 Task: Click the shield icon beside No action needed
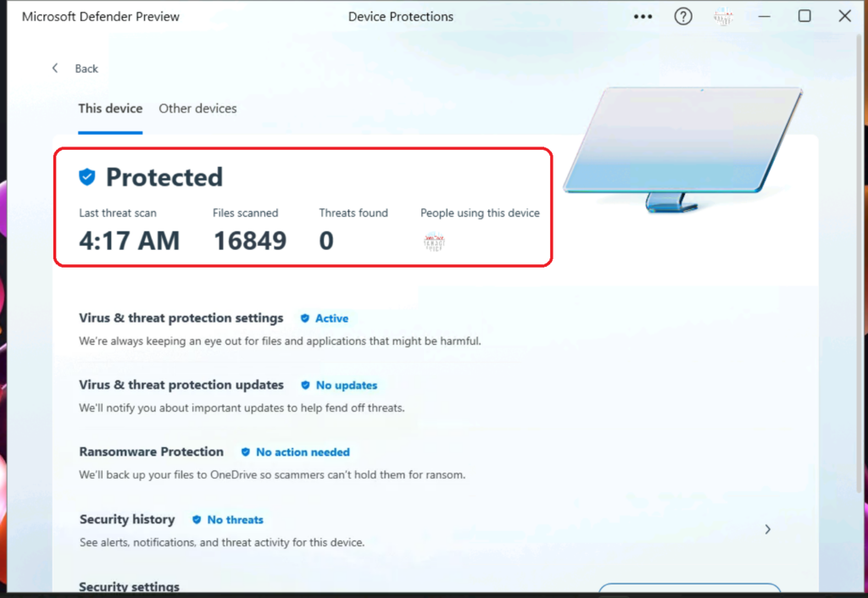coord(245,452)
